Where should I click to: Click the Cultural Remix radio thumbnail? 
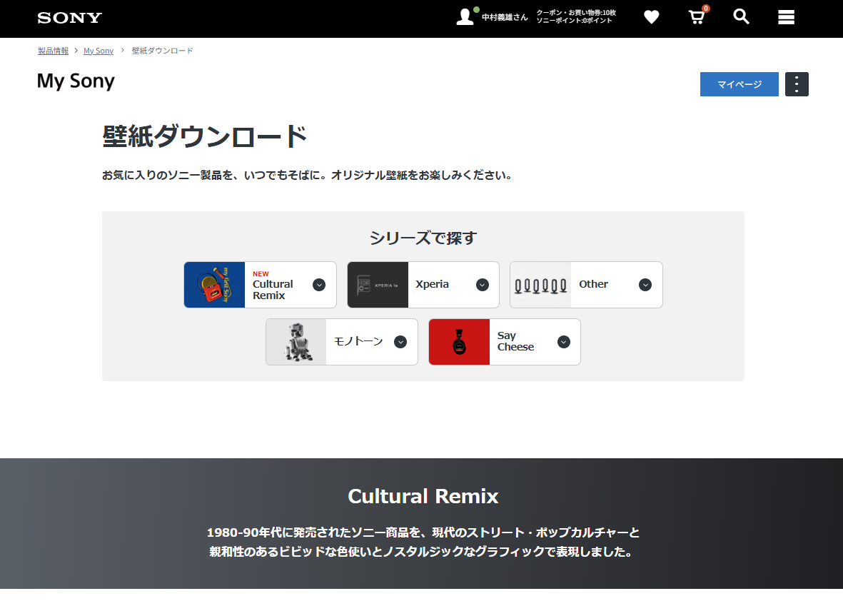(x=215, y=285)
